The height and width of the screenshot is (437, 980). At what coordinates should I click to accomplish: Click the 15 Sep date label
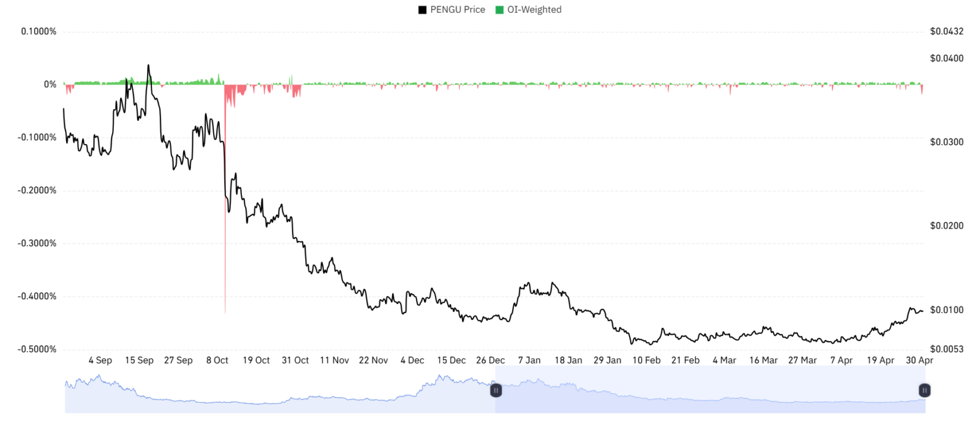[x=139, y=360]
